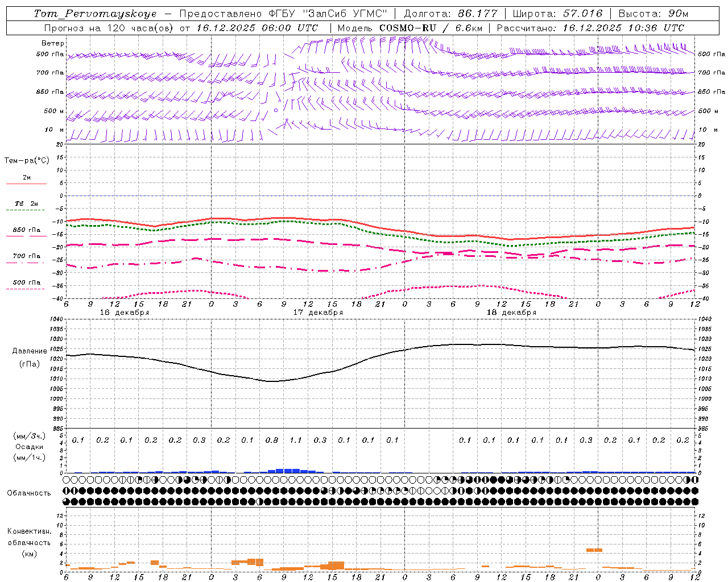Click the 'Давление' pressure label
This screenshot has width=728, height=582.
tap(30, 351)
